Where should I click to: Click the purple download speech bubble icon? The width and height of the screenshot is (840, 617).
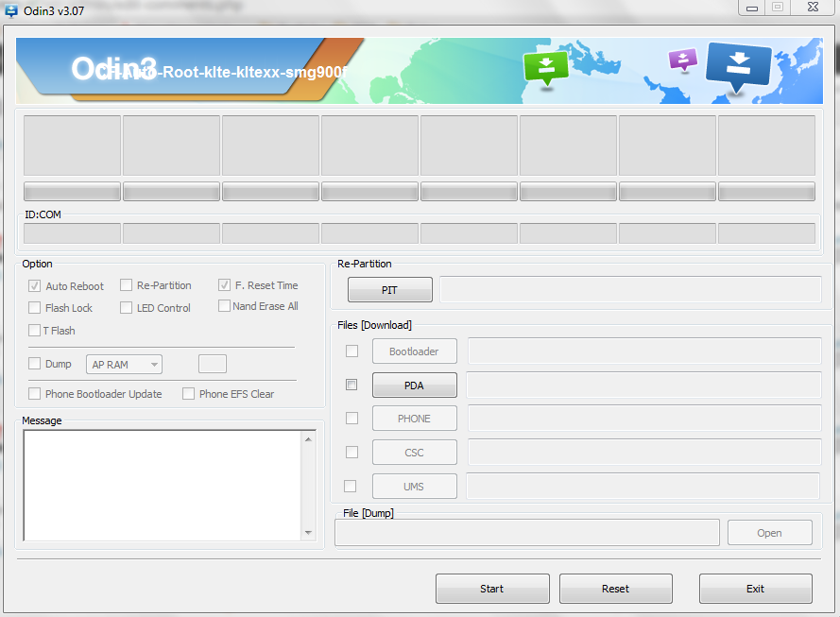pos(682,60)
